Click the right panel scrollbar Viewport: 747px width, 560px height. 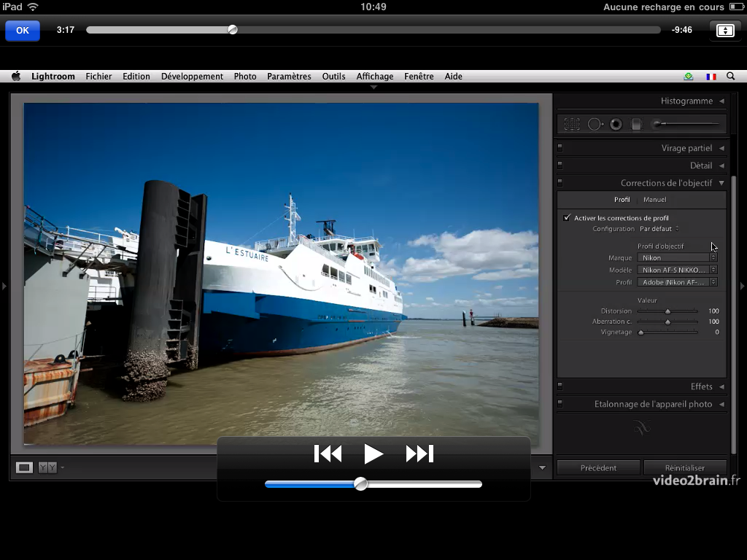[734, 314]
